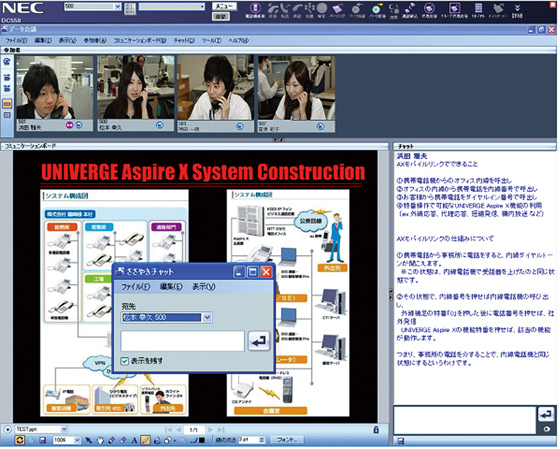Image resolution: width=560 pixels, height=449 pixels.
Task: Click the blue round icon on participant 500 card
Action: pos(160,125)
